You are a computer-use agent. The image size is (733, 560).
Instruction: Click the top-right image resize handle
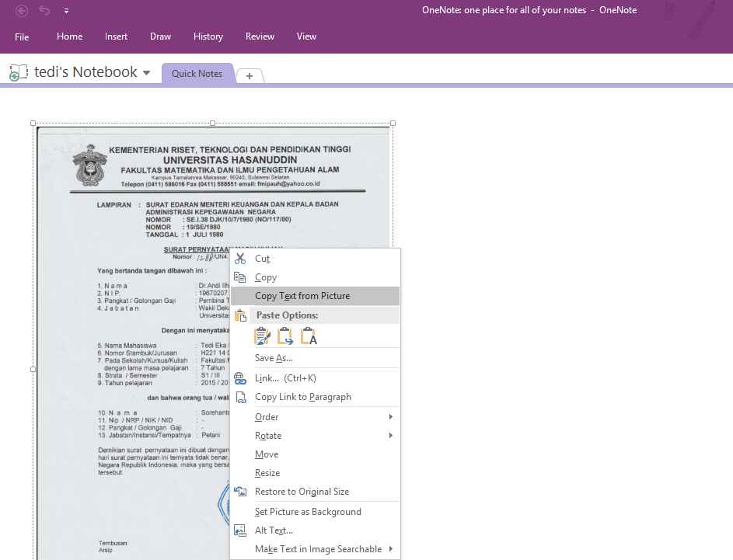tap(393, 123)
